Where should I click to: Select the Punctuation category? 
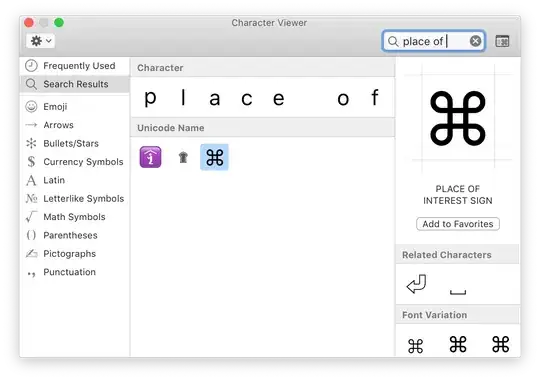pyautogui.click(x=75, y=272)
